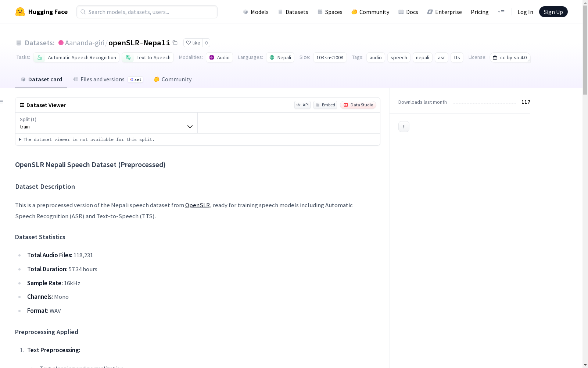The image size is (588, 368).
Task: Open Spaces from the navigation bar
Action: coord(330,12)
